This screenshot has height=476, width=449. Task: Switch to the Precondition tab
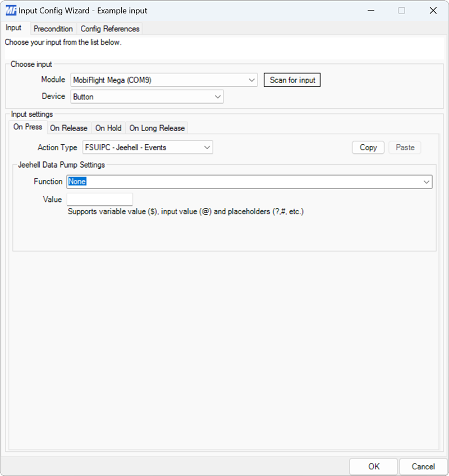point(53,29)
